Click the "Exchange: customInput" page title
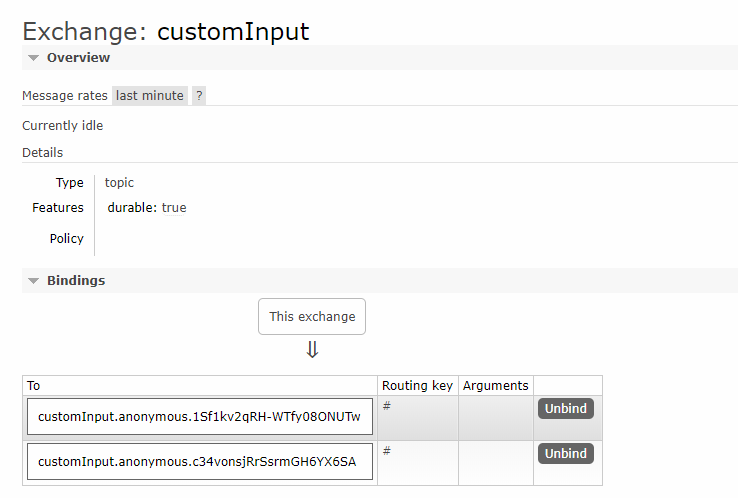The image size is (738, 498). click(x=166, y=31)
